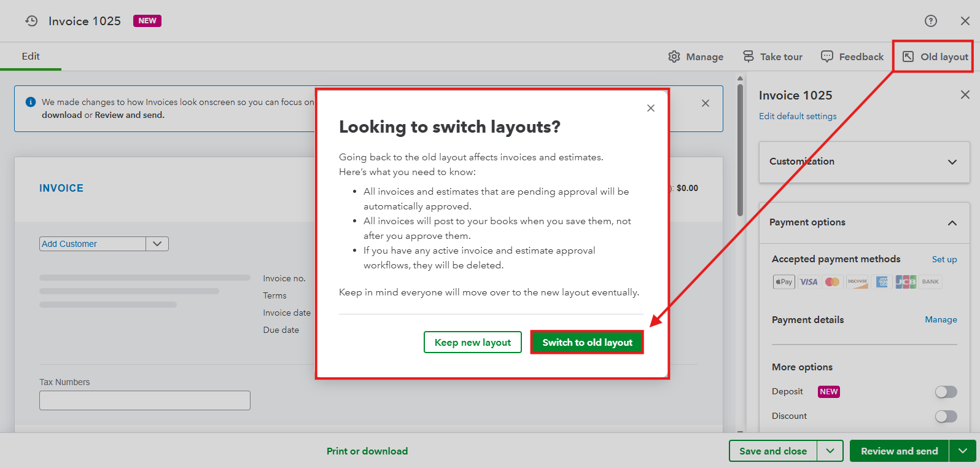Click Save and close button
The height and width of the screenshot is (468, 980).
pos(773,451)
